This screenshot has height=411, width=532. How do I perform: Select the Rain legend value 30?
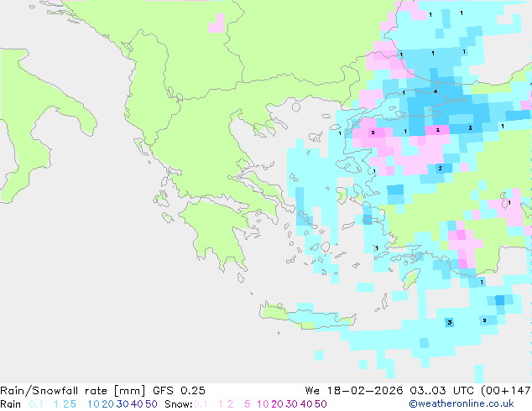(123, 404)
